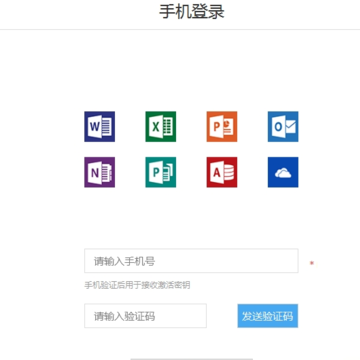This screenshot has width=360, height=360.
Task: Click the 手机登录 heading text
Action: [x=192, y=11]
